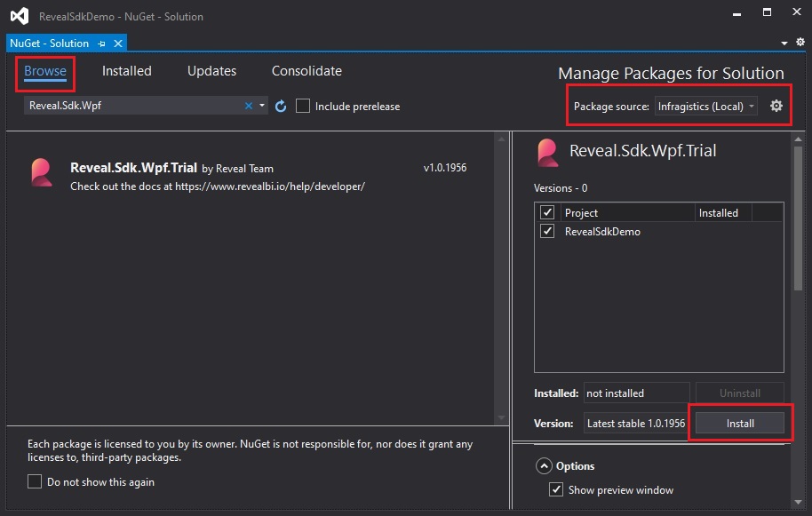Click Reveal.Sdk.Wpf.Trial icon in results list
The image size is (812, 516).
pos(42,172)
